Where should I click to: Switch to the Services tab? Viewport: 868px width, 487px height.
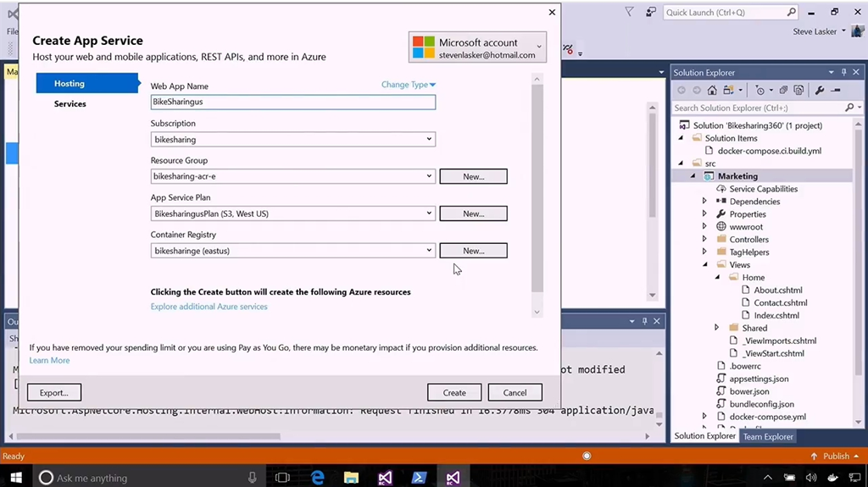point(70,104)
